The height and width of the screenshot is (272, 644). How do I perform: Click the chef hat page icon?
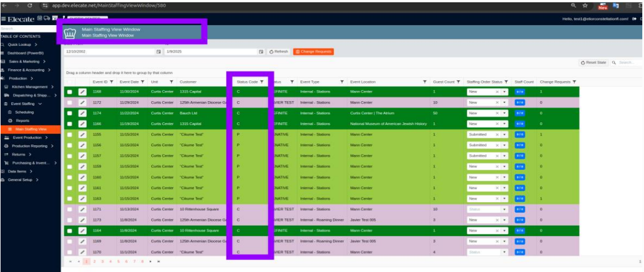coord(70,33)
